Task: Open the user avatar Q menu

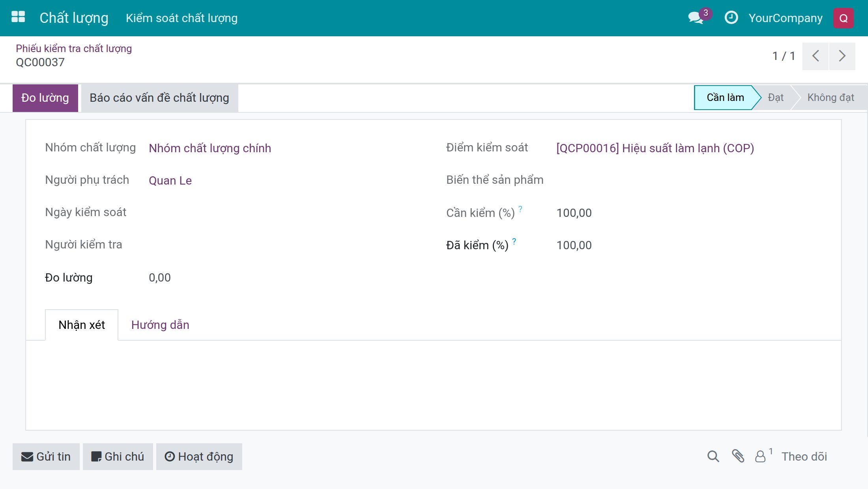Action: (843, 18)
